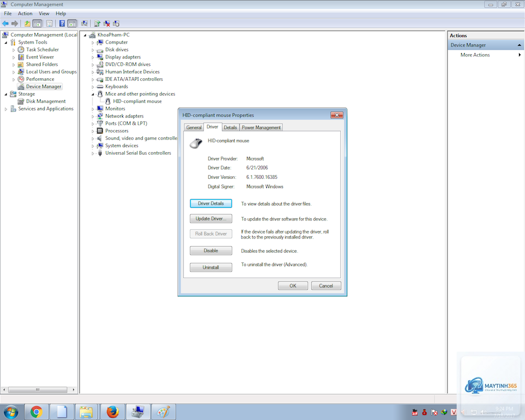The image size is (525, 420).
Task: Select Event Viewer in console tree
Action: (40, 57)
